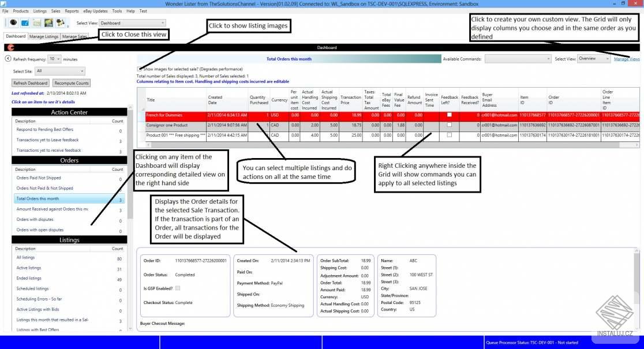Open the Select View Overview dropdown
Image resolution: width=644 pixels, height=349 pixels.
coord(593,59)
